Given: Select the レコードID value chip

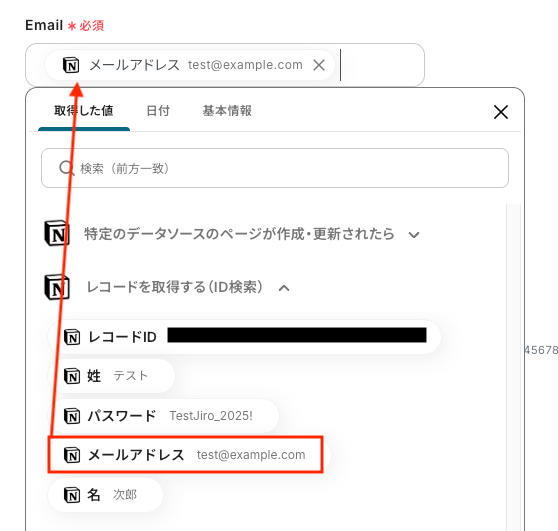Looking at the screenshot, I should (244, 337).
